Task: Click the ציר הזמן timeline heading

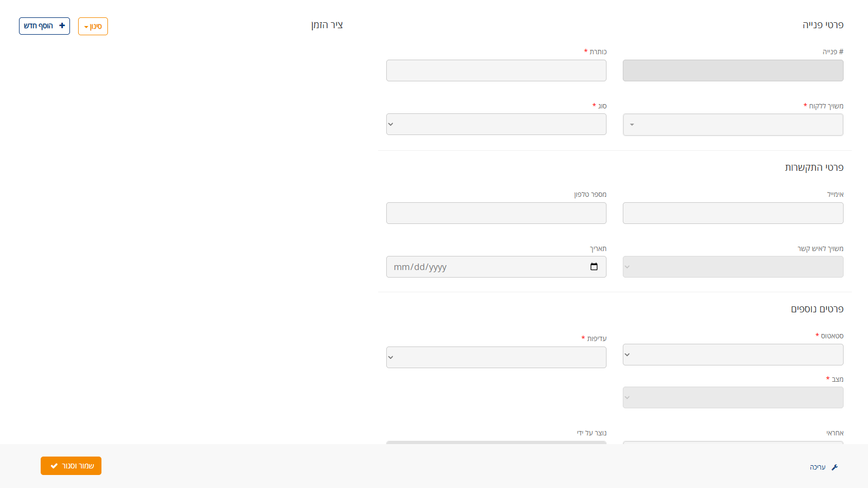Action: (327, 25)
